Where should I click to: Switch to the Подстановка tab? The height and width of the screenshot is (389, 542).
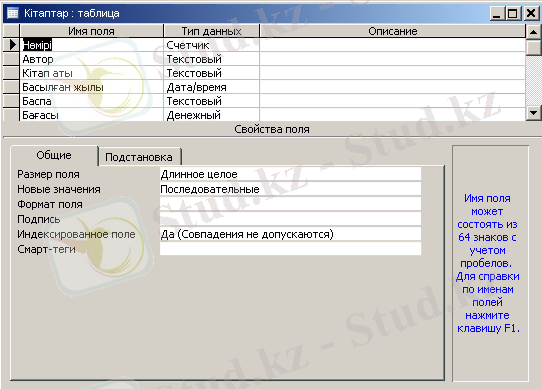139,157
